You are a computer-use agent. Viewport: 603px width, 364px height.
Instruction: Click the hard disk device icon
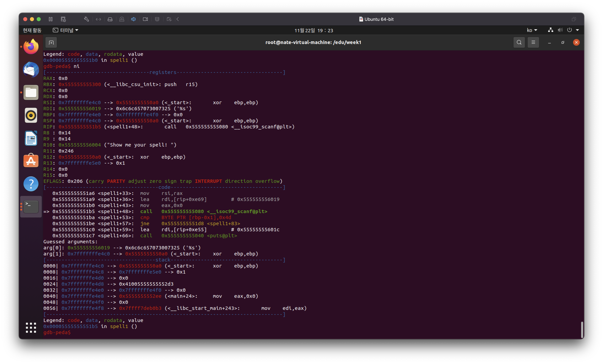(110, 19)
